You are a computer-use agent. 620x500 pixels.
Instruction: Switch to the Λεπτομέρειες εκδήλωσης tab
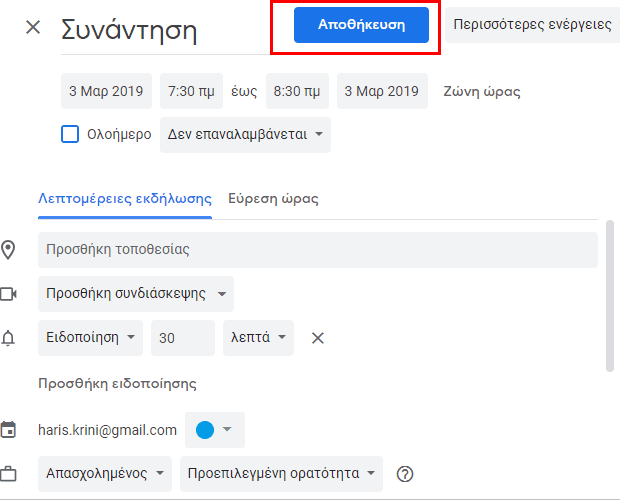pos(125,198)
